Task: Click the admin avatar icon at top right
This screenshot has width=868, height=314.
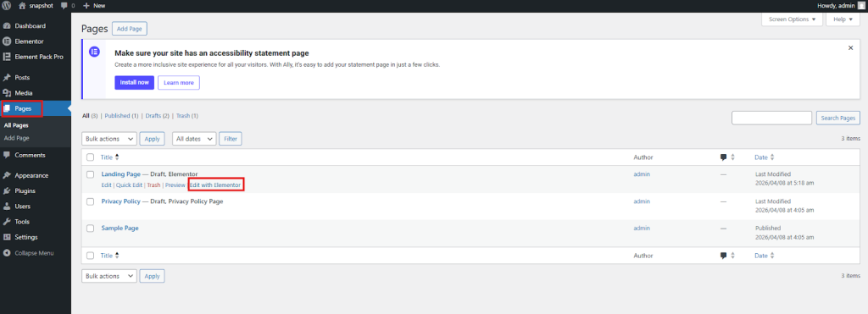Action: pos(860,5)
